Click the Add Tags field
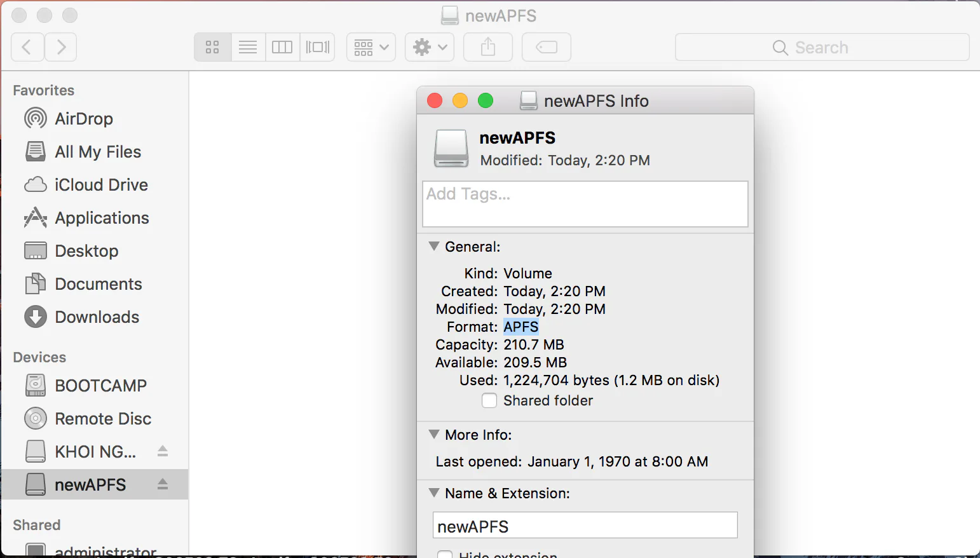The width and height of the screenshot is (980, 558). pos(585,204)
